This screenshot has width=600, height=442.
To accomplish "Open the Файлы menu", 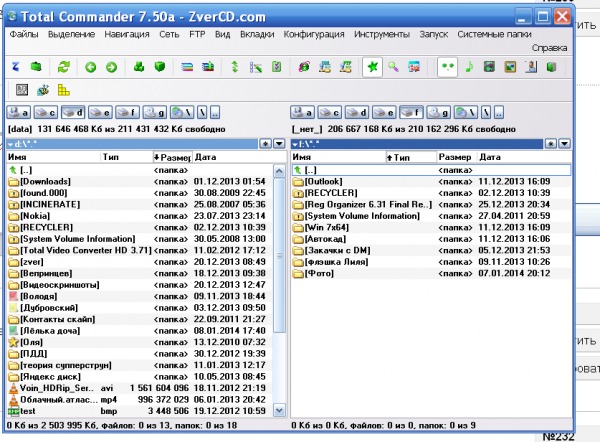I will 24,34.
